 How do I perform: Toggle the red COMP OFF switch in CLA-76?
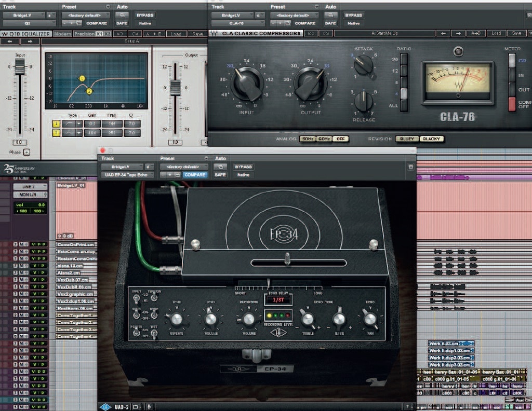[x=512, y=104]
